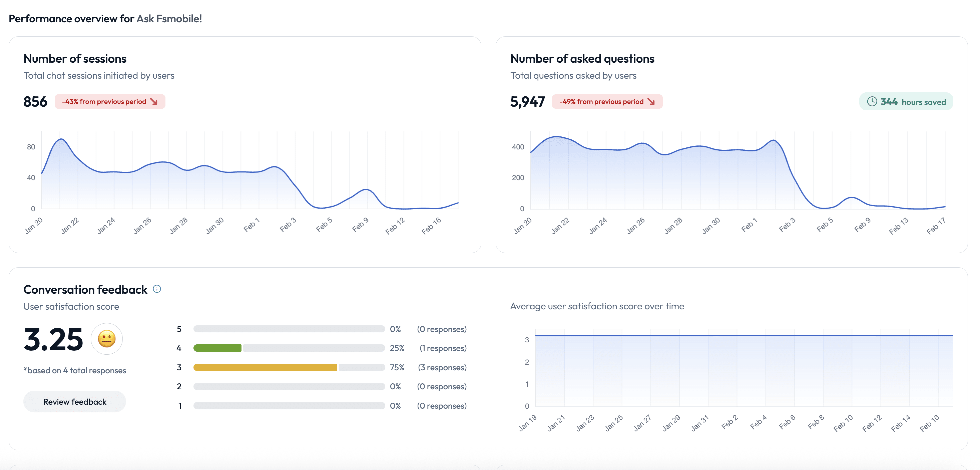Click the Ask Fsmobile! name in heading
This screenshot has width=980, height=470.
click(x=169, y=18)
